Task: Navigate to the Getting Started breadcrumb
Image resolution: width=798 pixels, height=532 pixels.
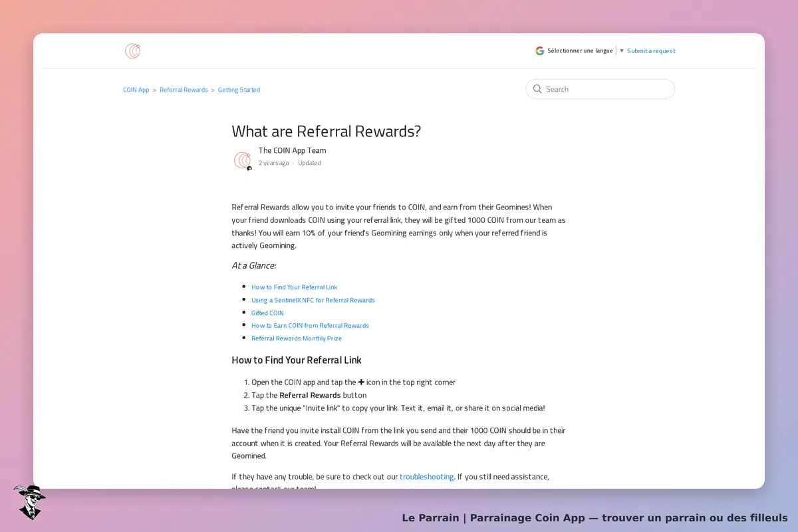Action: click(239, 90)
